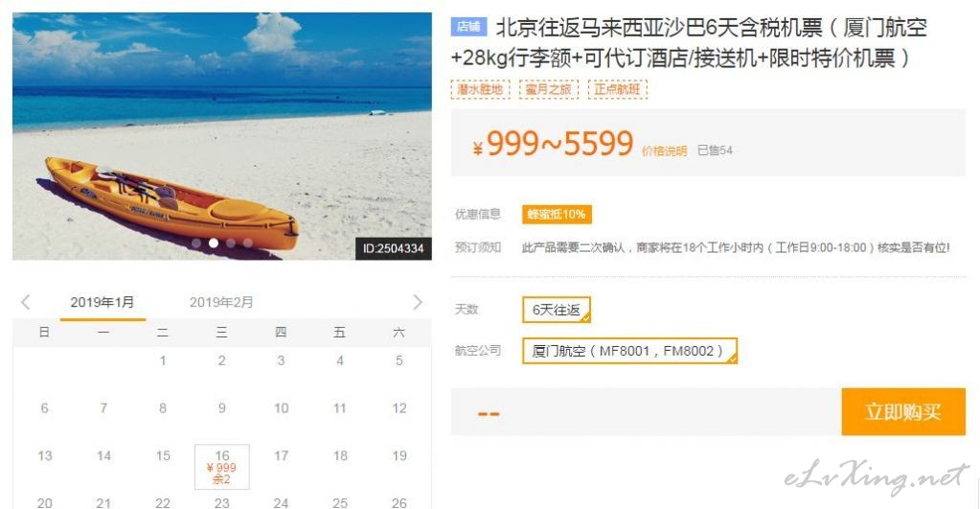The height and width of the screenshot is (509, 980).
Task: Click the 立即购买 buy now button
Action: (903, 411)
